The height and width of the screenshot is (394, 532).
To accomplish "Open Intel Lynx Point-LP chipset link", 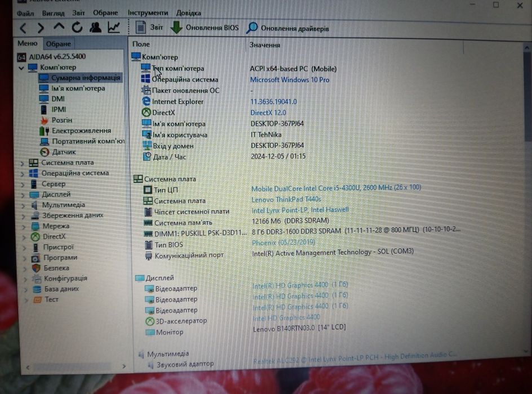I will click(300, 210).
